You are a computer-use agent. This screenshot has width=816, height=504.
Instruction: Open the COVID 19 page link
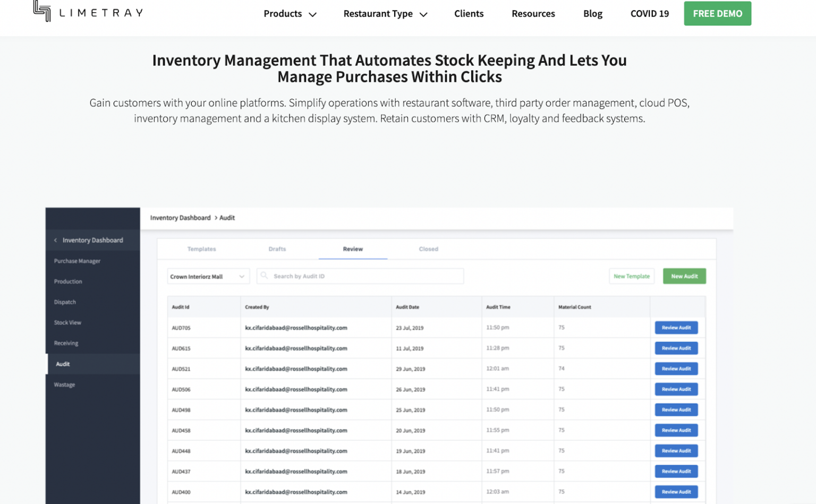click(649, 14)
